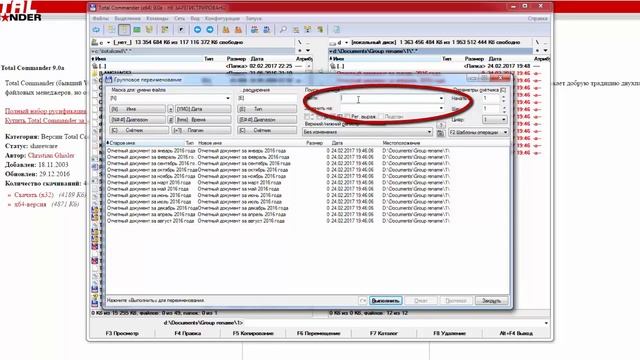
Task: Open the right panel drive d dropdown
Action: click(x=346, y=42)
